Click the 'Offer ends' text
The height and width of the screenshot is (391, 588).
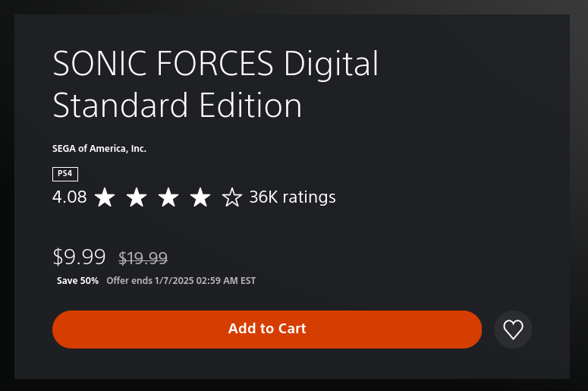128,281
